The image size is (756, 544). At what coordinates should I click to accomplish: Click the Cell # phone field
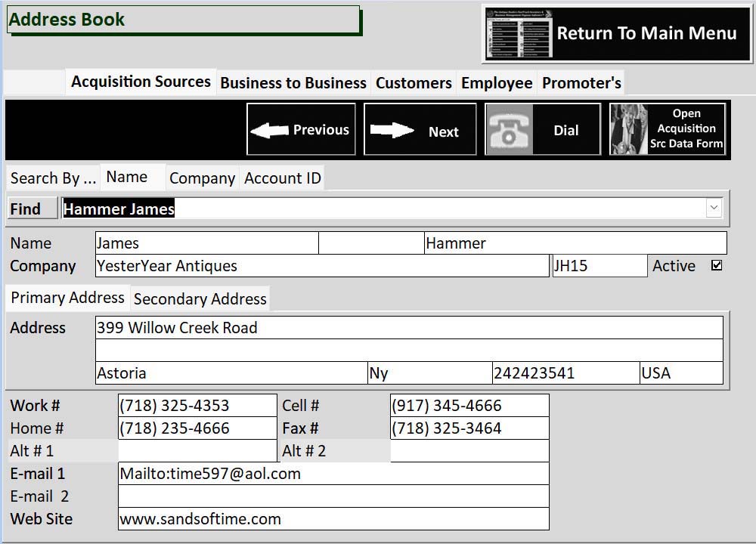point(469,406)
